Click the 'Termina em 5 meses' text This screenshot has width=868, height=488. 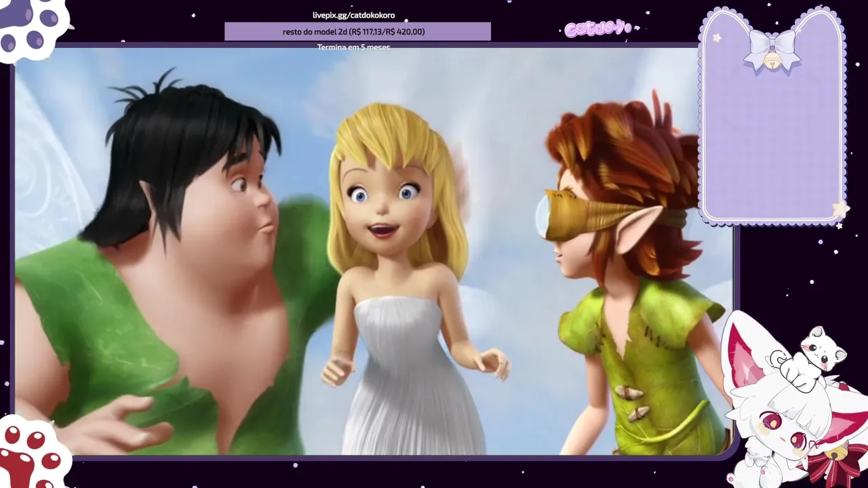tap(353, 47)
